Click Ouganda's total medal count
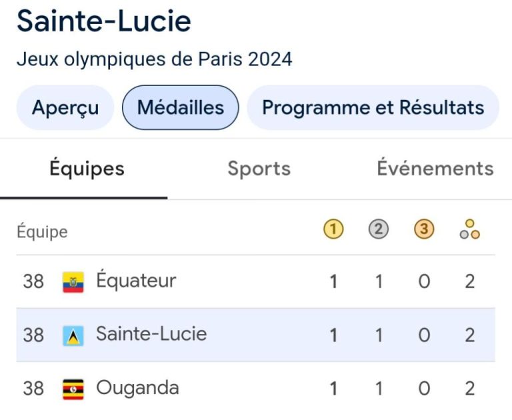This screenshot has height=420, width=512. coord(469,389)
